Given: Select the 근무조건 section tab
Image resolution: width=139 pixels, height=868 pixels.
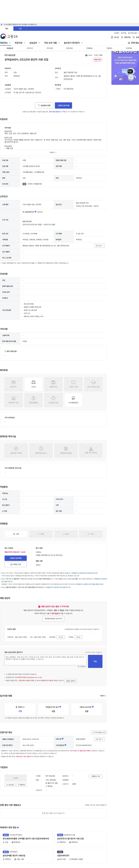Looking at the screenshot, I should (30, 48).
